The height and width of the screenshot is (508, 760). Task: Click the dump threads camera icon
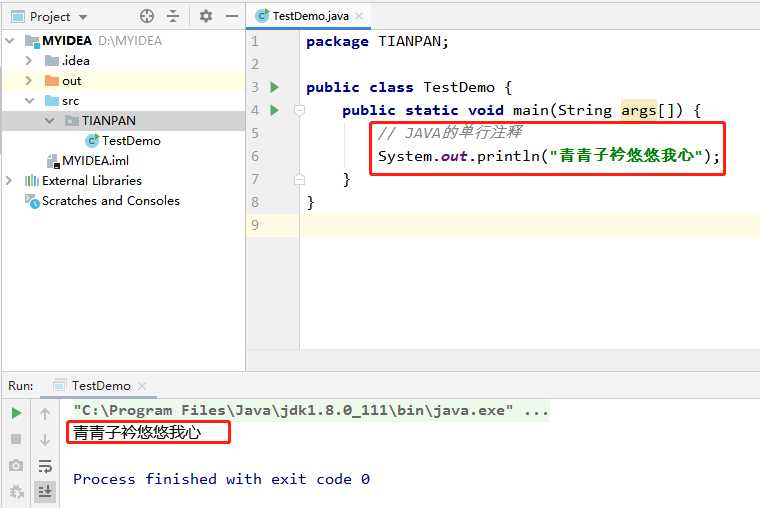tap(16, 465)
